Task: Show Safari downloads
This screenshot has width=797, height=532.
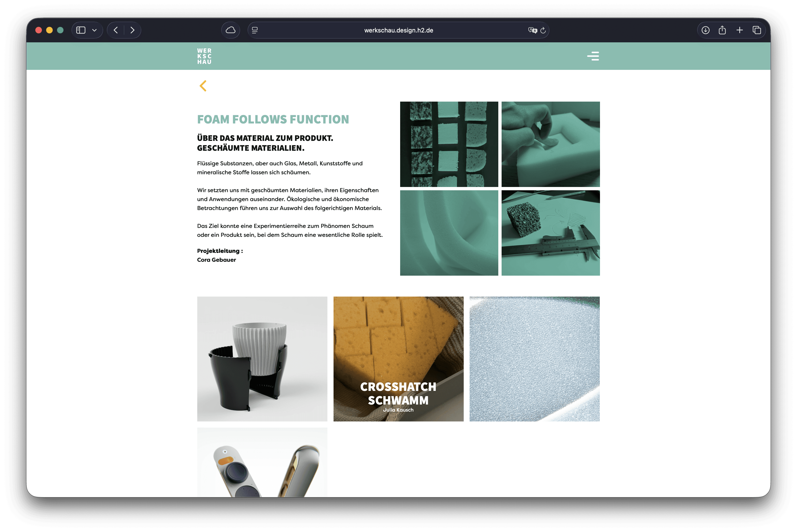Action: pyautogui.click(x=705, y=30)
